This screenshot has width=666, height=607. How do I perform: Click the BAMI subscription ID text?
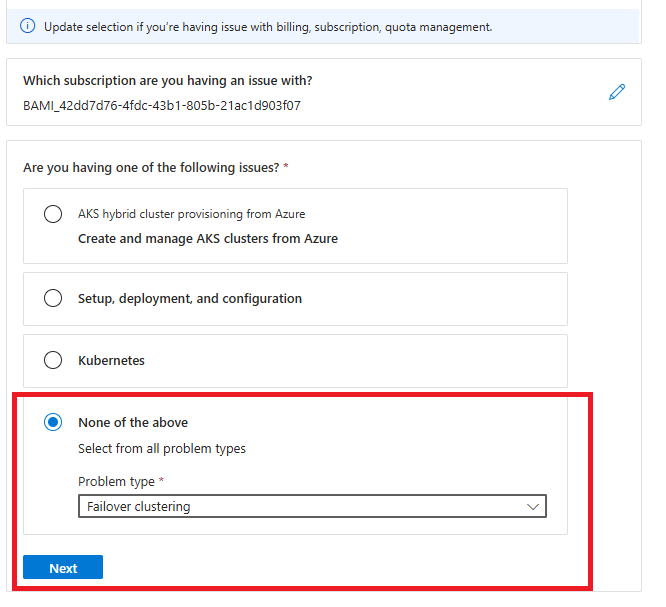[162, 104]
